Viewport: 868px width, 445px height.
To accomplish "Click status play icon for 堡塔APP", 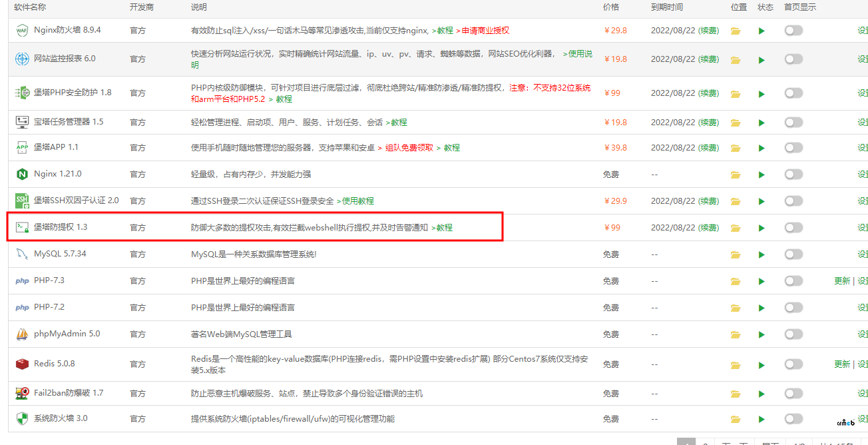I will (761, 148).
